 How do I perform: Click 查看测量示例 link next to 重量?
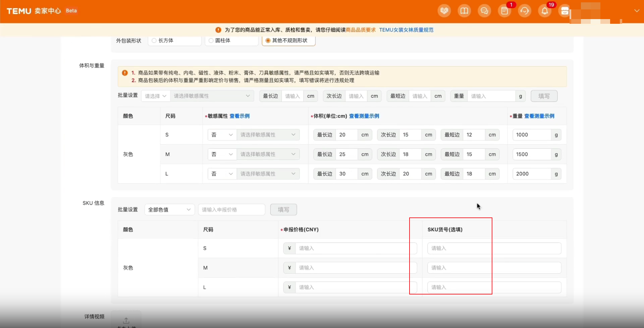[539, 116]
